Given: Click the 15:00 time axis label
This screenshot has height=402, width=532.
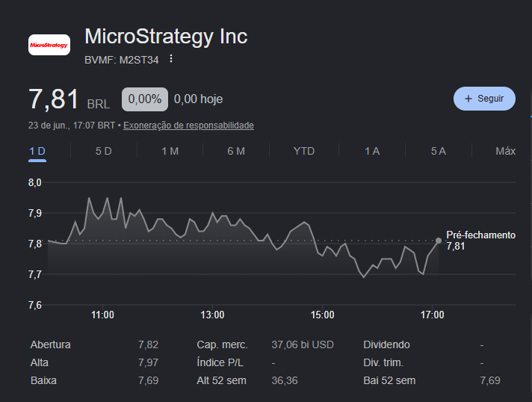Looking at the screenshot, I should pos(322,315).
